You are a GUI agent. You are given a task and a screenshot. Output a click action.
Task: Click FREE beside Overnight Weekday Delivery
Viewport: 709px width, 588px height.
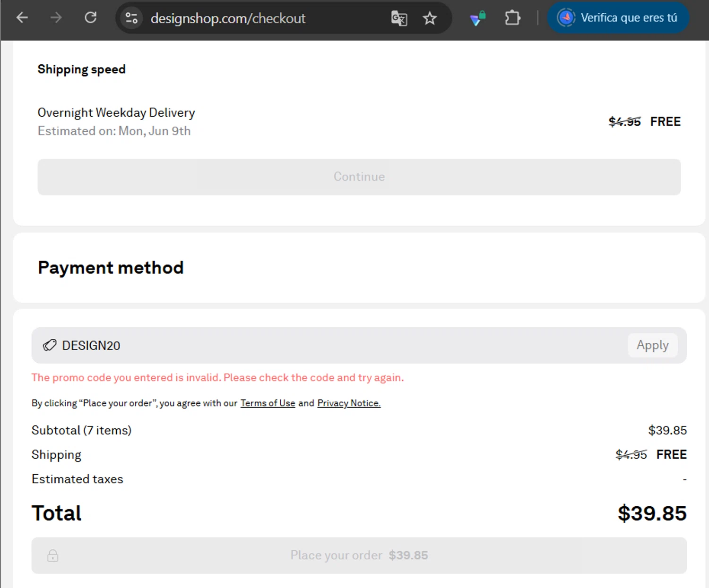point(666,122)
